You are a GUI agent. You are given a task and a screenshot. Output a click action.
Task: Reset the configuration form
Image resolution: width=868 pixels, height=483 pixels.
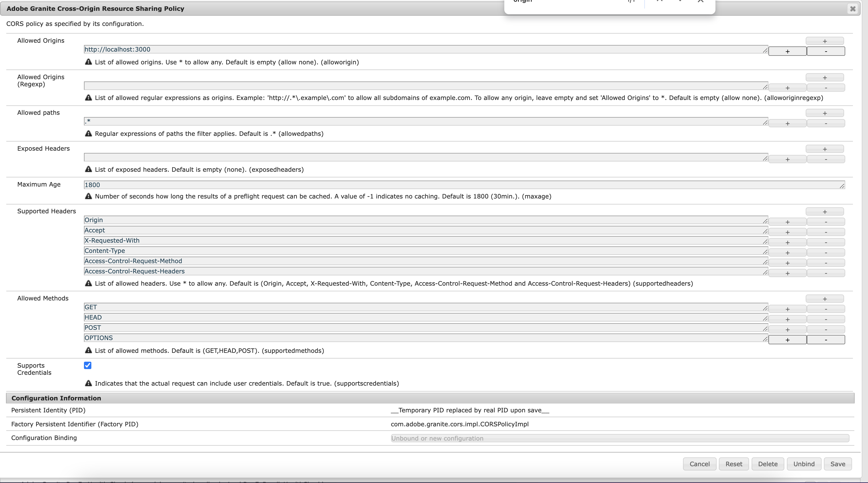click(734, 464)
